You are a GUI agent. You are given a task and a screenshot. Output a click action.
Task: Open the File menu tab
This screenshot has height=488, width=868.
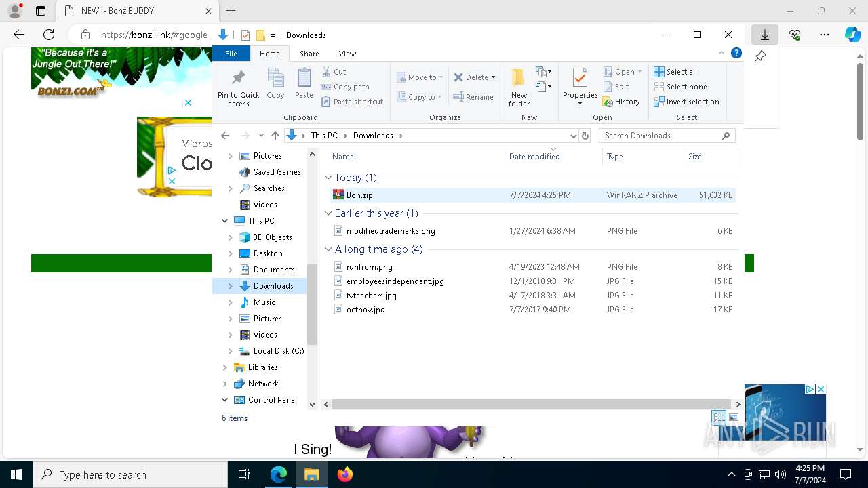pos(231,54)
